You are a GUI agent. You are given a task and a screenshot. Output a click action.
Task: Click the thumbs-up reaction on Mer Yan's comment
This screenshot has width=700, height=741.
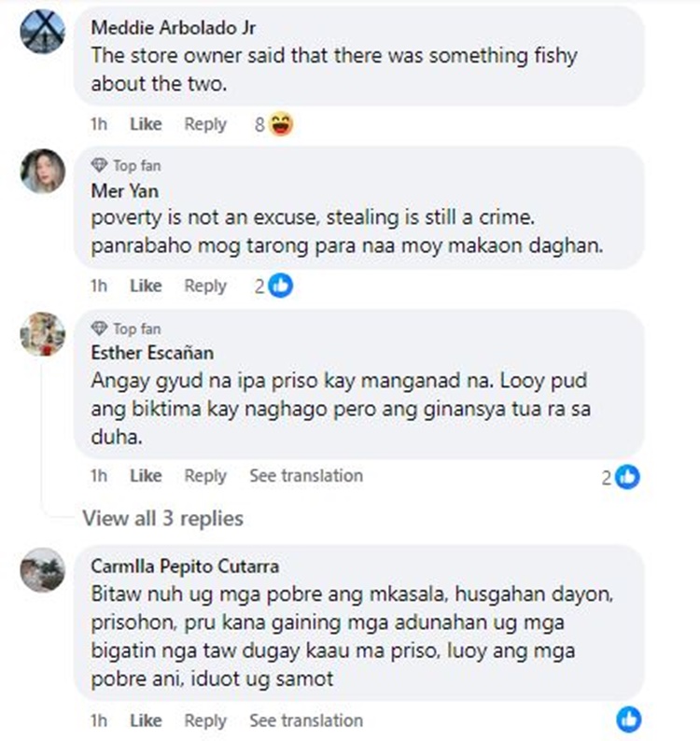(280, 286)
